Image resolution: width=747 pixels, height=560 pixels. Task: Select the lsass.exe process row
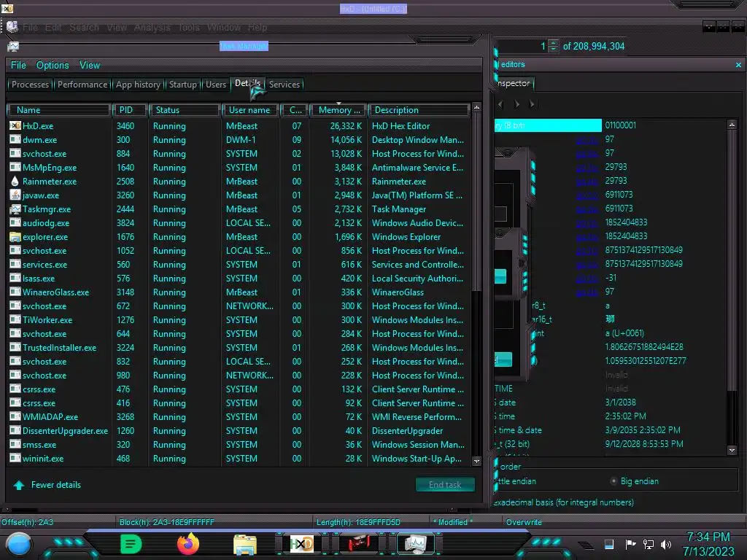[x=239, y=278]
